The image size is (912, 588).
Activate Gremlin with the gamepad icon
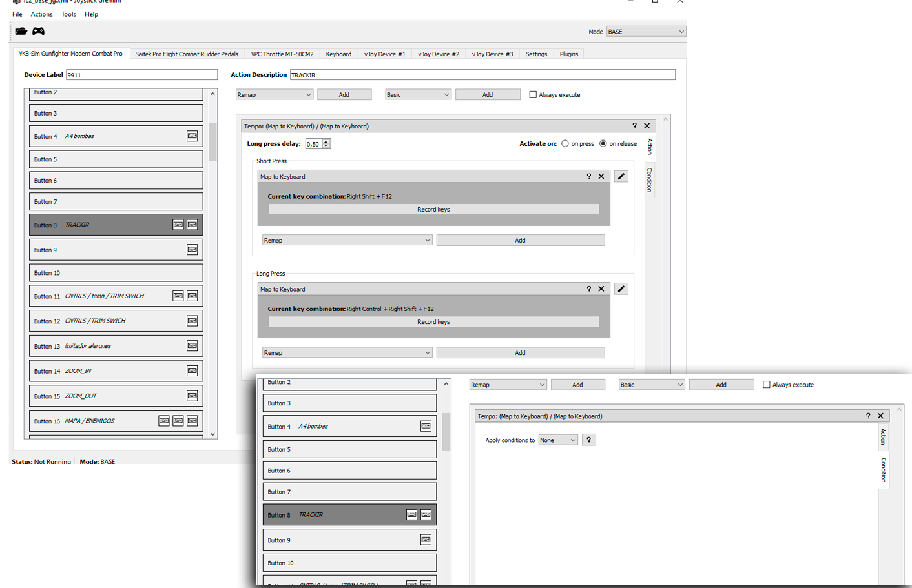pyautogui.click(x=39, y=31)
